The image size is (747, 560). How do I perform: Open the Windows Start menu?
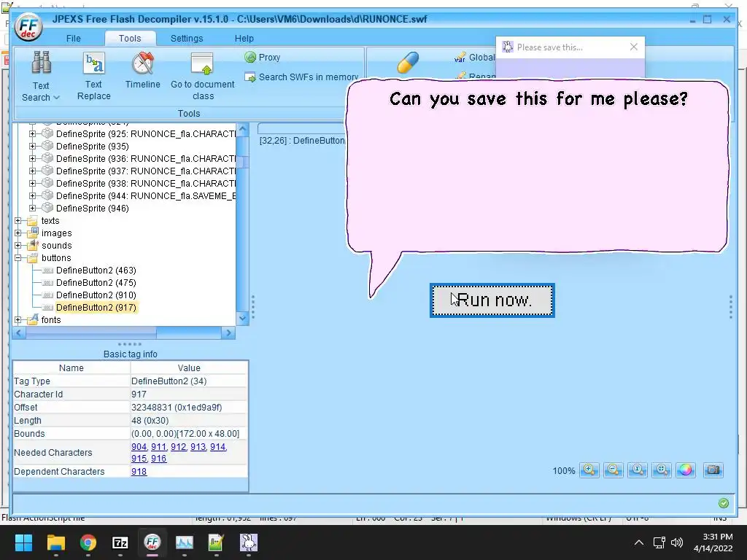[x=23, y=542]
